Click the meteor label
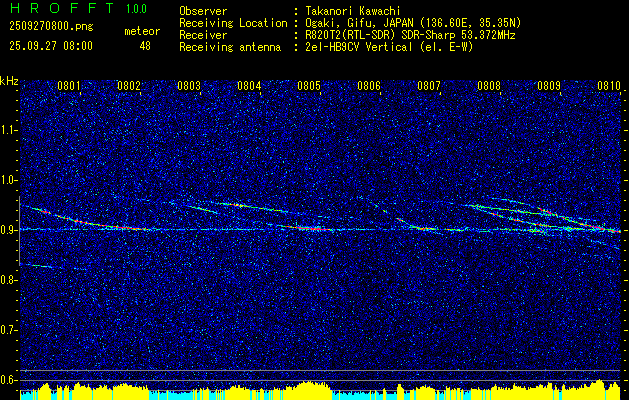The width and height of the screenshot is (629, 400). pyautogui.click(x=142, y=31)
